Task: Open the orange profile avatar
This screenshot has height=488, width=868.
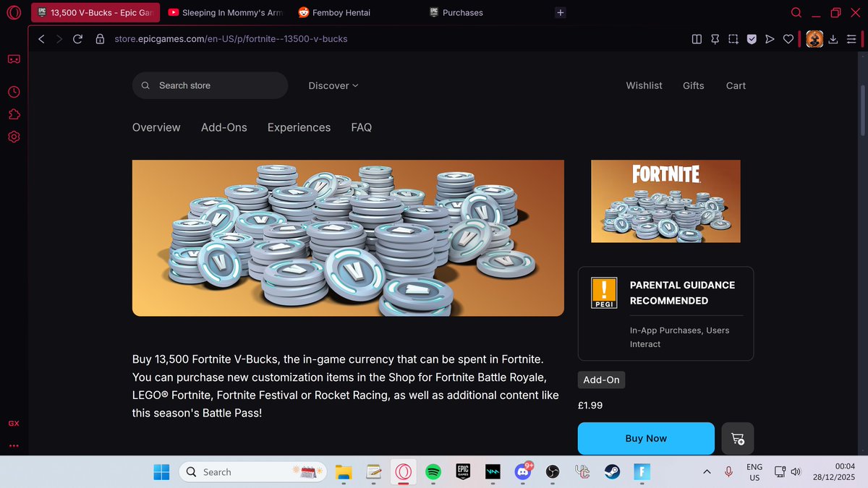Action: click(x=814, y=39)
